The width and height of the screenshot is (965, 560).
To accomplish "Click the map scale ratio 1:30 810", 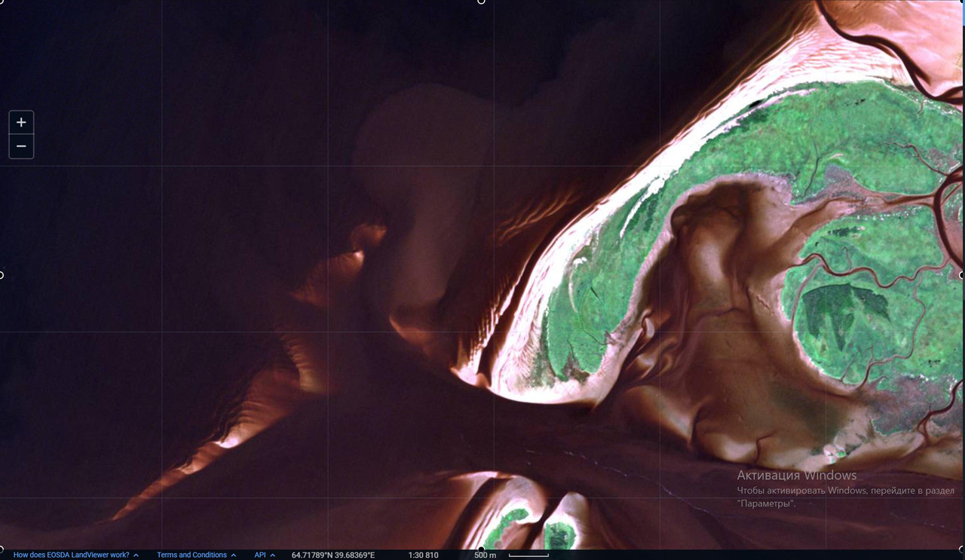I will (423, 555).
